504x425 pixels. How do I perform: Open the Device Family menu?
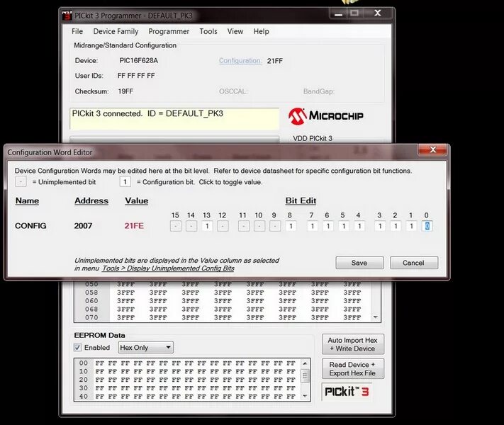[x=116, y=31]
